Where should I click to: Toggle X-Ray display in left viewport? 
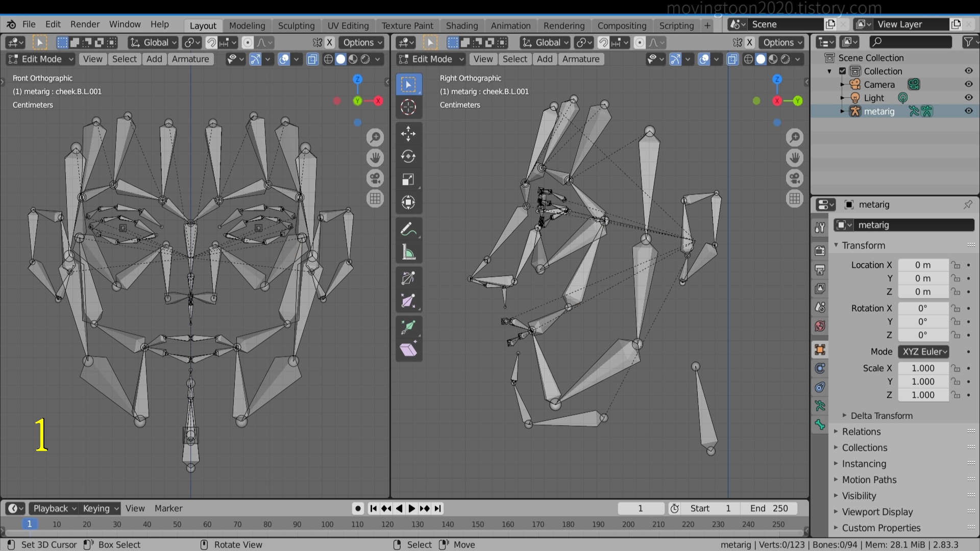[x=312, y=59]
